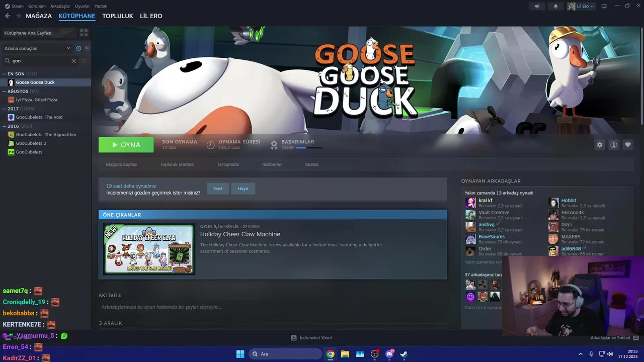Open the Windows Start menu
The width and height of the screenshot is (644, 362).
(x=240, y=354)
